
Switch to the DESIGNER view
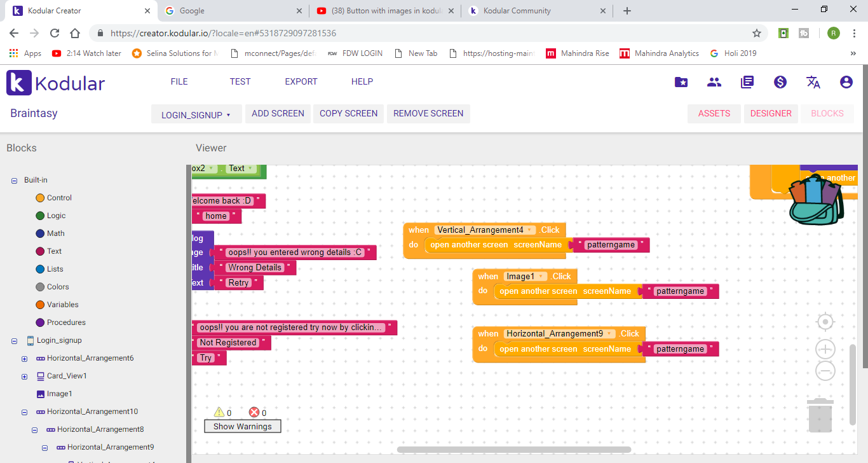(770, 113)
